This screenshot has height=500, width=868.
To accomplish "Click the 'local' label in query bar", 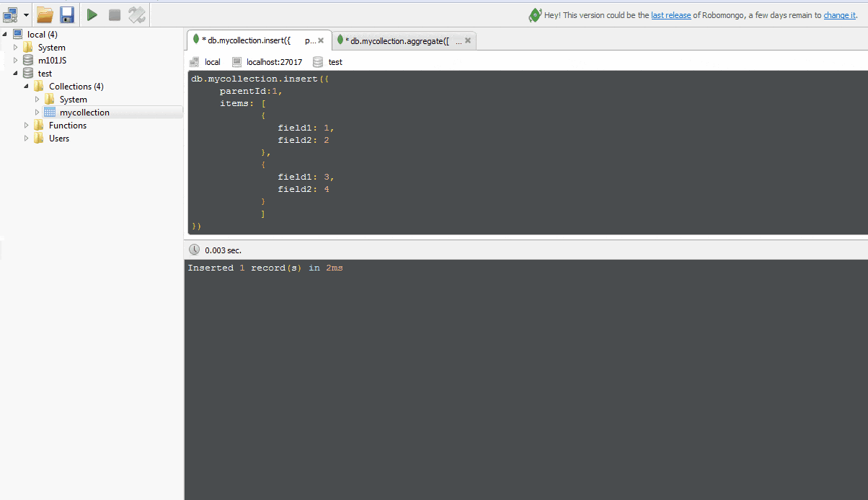I will coord(213,62).
